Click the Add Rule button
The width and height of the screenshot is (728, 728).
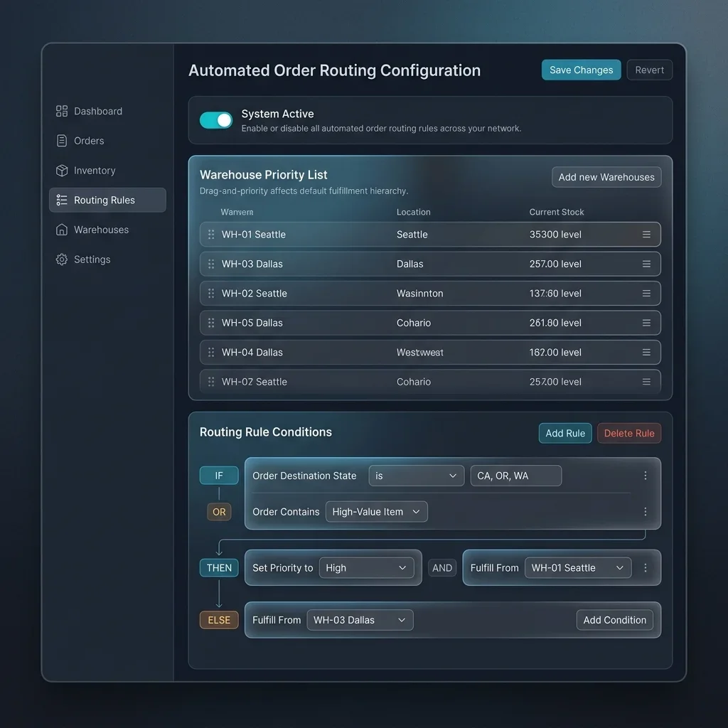565,433
